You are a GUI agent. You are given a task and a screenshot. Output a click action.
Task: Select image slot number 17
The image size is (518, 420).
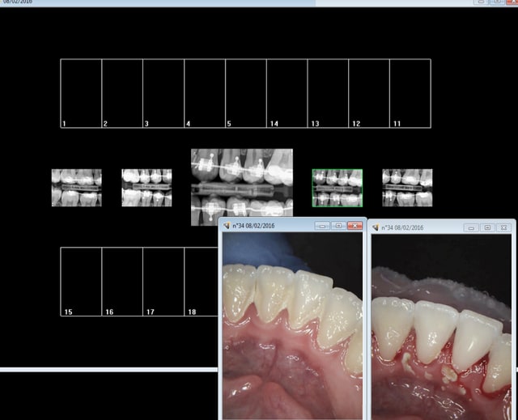pos(163,281)
